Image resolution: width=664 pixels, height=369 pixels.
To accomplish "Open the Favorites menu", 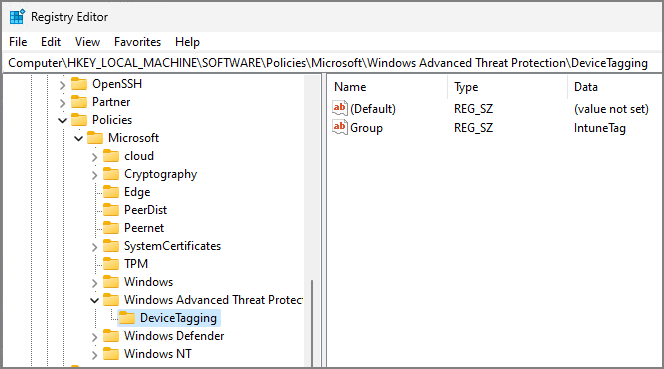I will coord(137,42).
